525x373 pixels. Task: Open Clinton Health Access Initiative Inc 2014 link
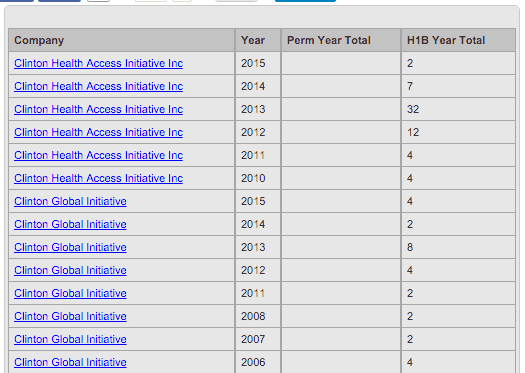[98, 86]
